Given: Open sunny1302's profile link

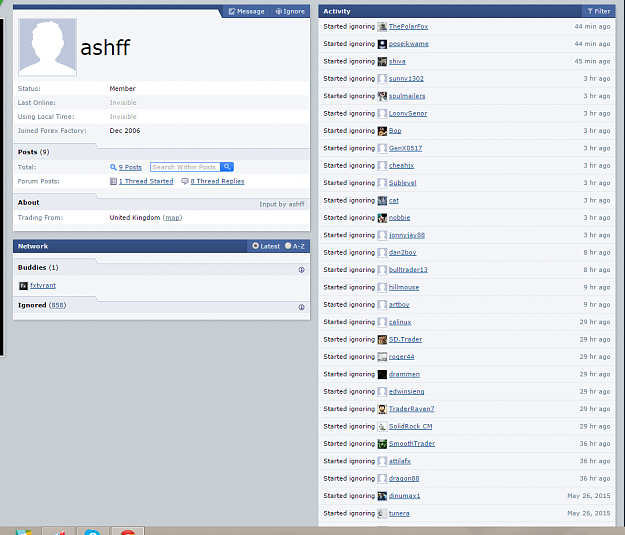Looking at the screenshot, I should [x=406, y=79].
